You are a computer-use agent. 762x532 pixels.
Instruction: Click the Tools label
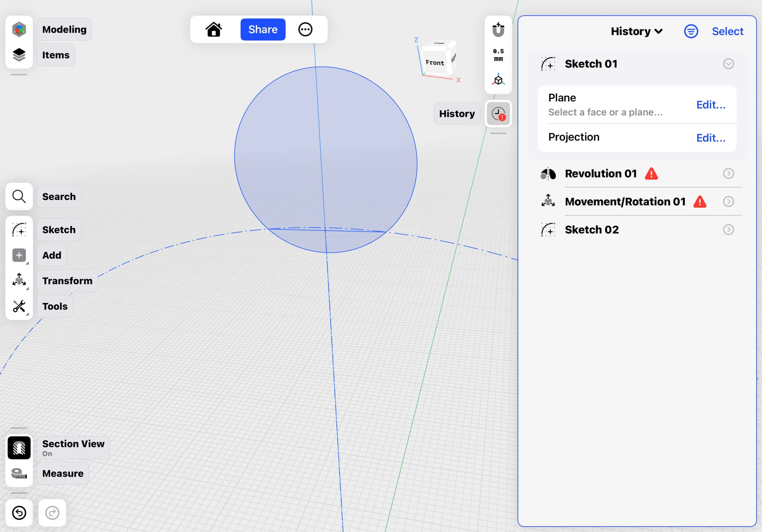click(x=55, y=306)
